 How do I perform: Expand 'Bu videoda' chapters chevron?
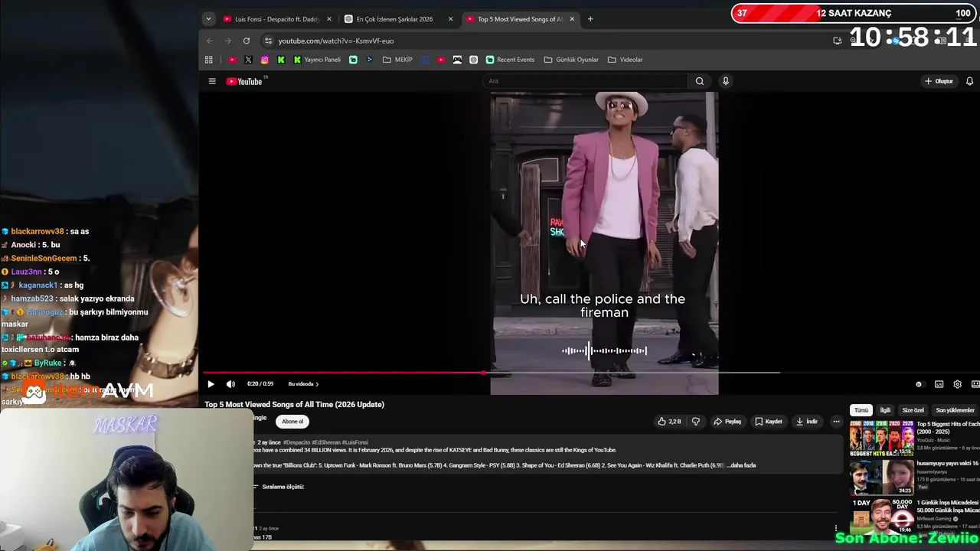click(x=317, y=384)
